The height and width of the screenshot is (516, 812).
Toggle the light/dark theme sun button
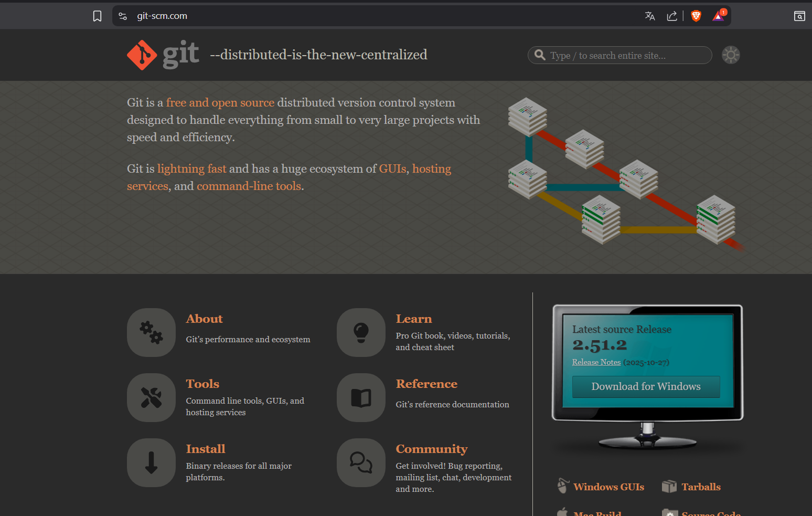(731, 55)
